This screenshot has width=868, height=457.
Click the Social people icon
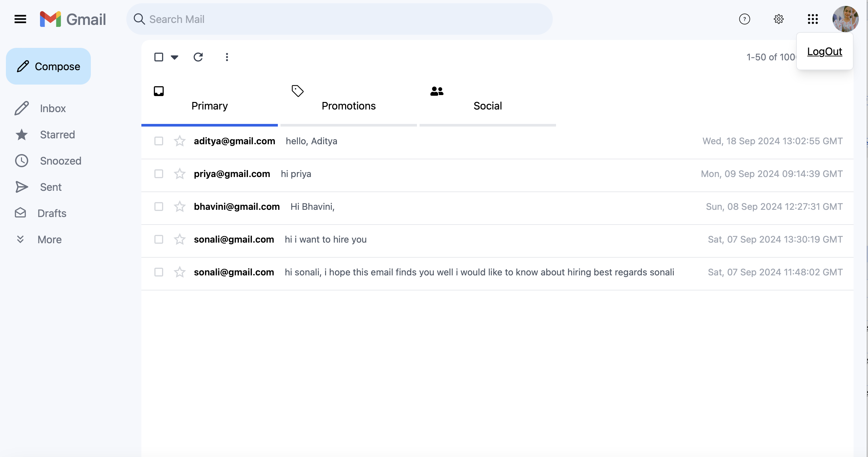click(x=437, y=91)
